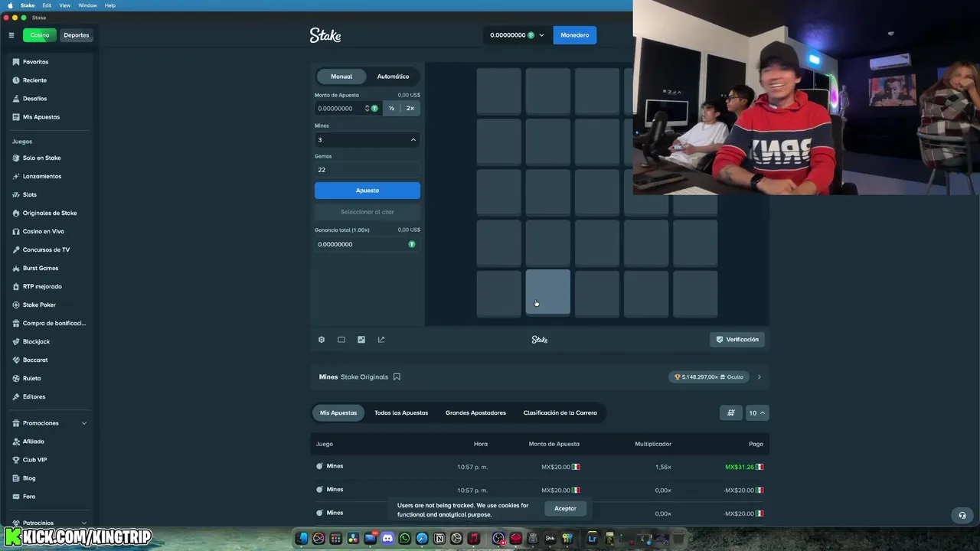980x551 pixels.
Task: Open Clasificación de la Carrera tab
Action: point(560,412)
